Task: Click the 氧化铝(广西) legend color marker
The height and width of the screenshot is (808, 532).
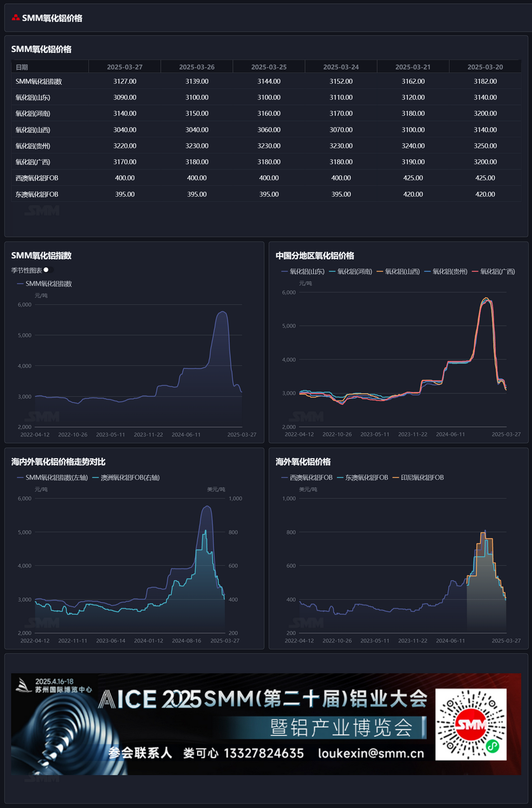Action: tap(475, 271)
